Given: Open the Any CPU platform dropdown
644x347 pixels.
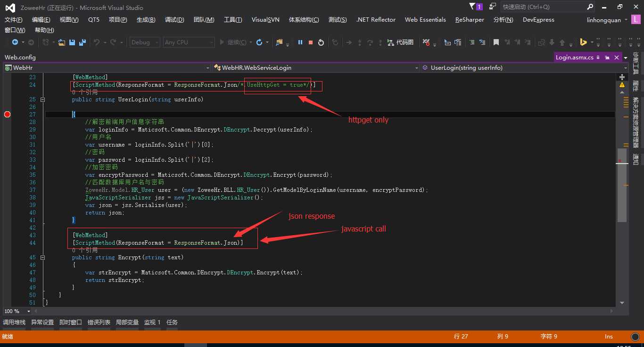Looking at the screenshot, I should click(189, 42).
